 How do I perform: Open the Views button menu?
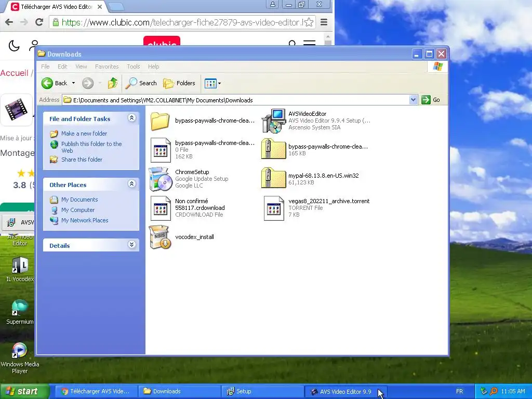click(x=212, y=83)
